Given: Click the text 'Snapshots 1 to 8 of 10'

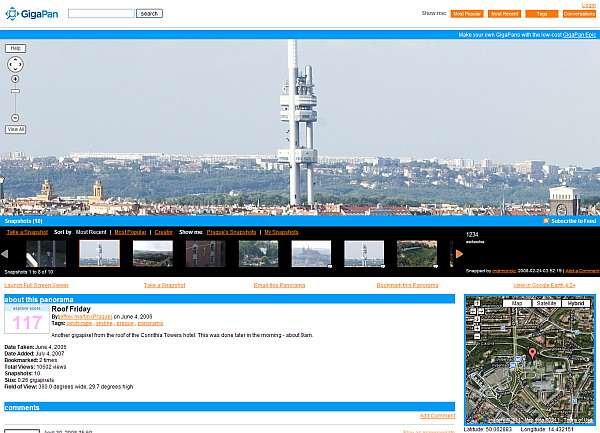Looking at the screenshot, I should click(29, 272).
